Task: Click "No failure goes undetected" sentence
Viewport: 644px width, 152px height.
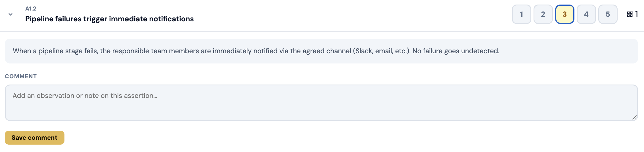Action: pos(455,51)
